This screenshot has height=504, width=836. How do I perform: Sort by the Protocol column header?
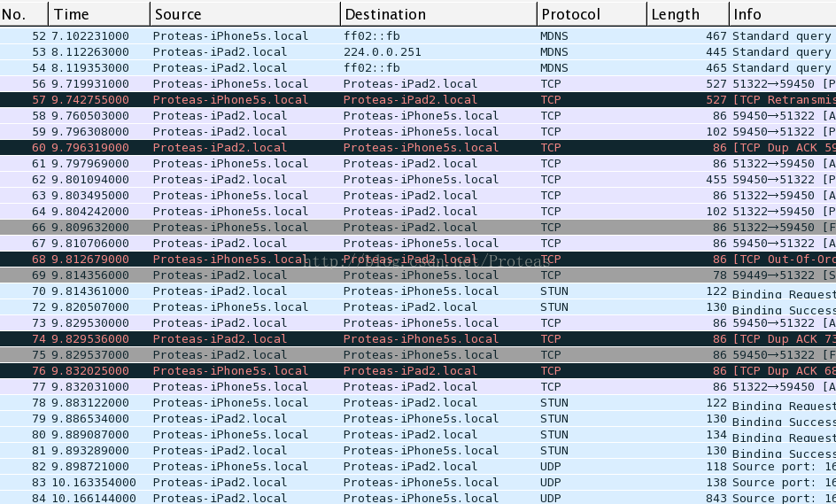click(592, 14)
